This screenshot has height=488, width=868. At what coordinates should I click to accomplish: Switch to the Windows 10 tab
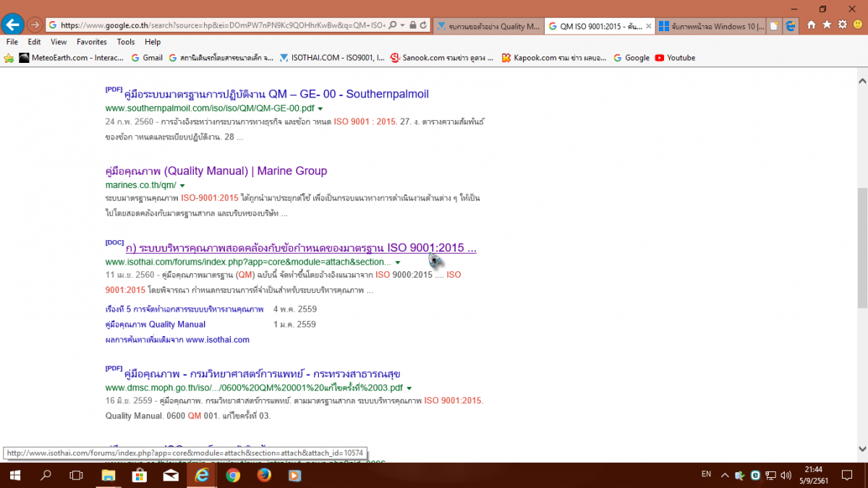(712, 26)
